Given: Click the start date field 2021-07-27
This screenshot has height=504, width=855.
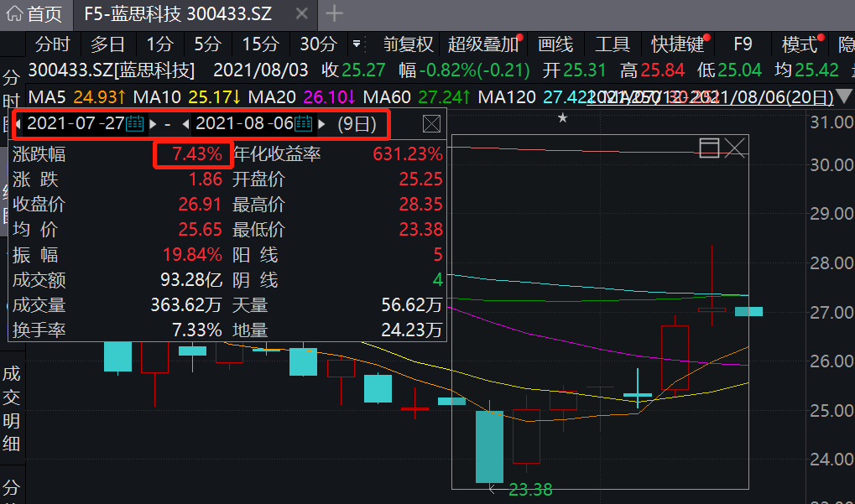Looking at the screenshot, I should 76,123.
